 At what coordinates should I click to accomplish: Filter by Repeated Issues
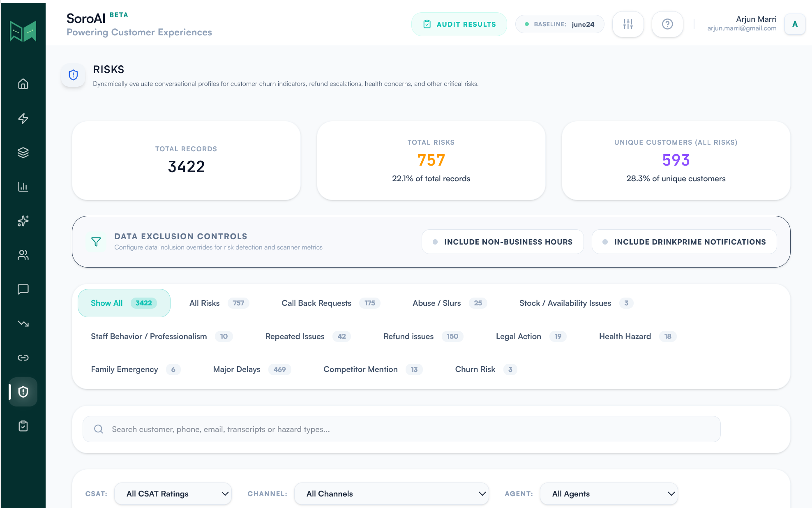click(x=308, y=336)
